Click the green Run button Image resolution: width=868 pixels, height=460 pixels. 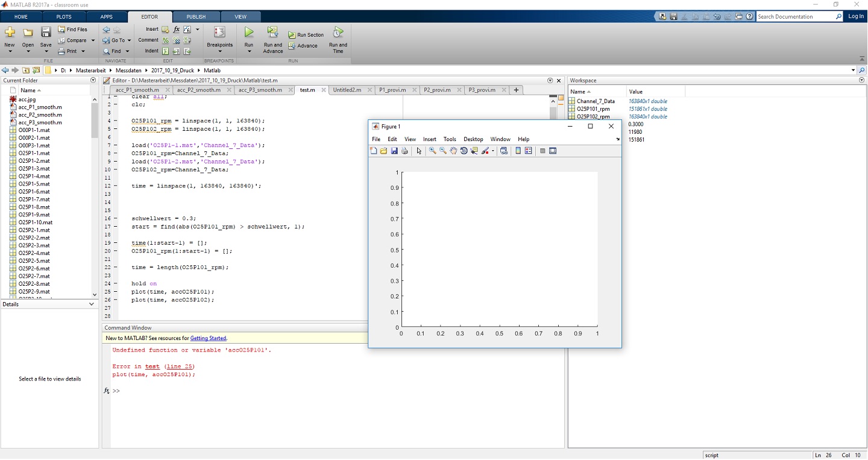[x=249, y=33]
